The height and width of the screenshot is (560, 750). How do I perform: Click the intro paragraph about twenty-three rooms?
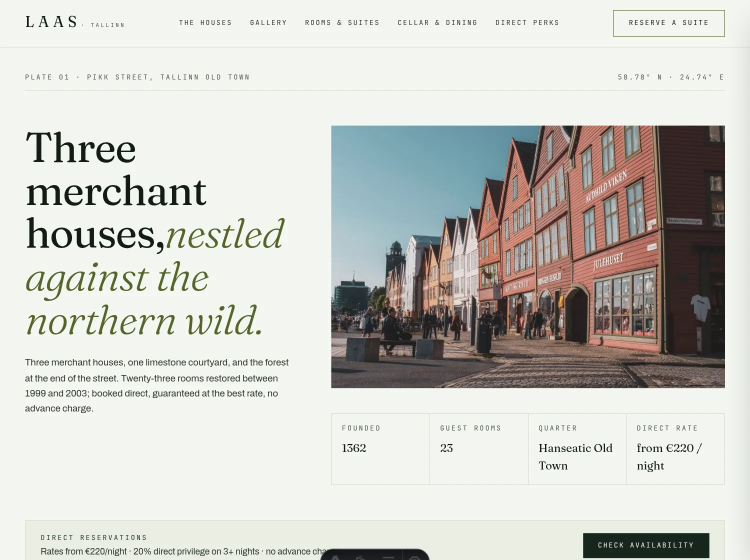(x=157, y=385)
